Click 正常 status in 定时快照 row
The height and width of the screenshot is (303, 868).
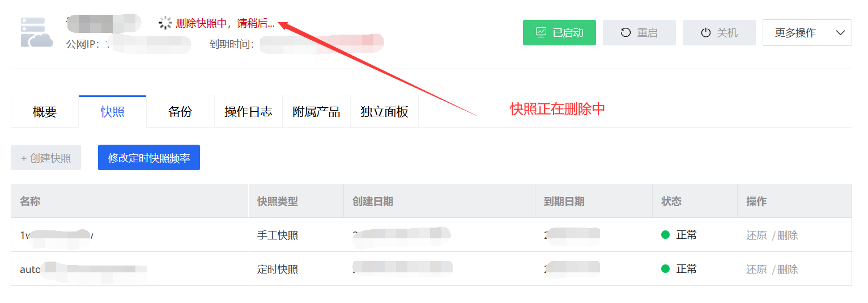679,269
